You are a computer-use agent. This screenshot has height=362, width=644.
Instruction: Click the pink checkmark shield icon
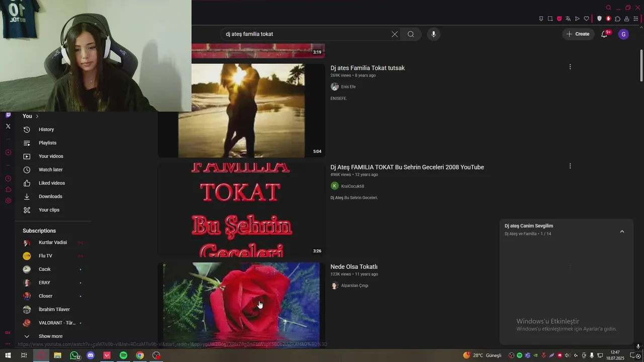point(559,19)
